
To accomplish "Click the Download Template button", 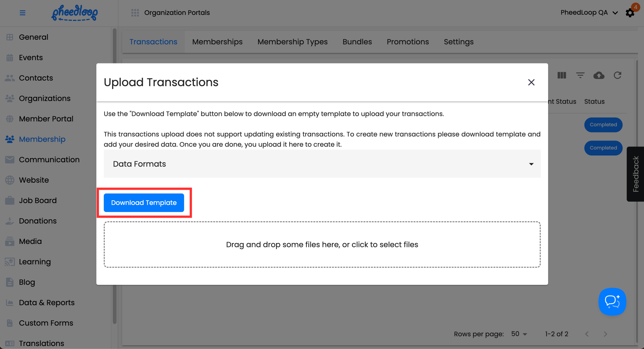I will pyautogui.click(x=144, y=203).
